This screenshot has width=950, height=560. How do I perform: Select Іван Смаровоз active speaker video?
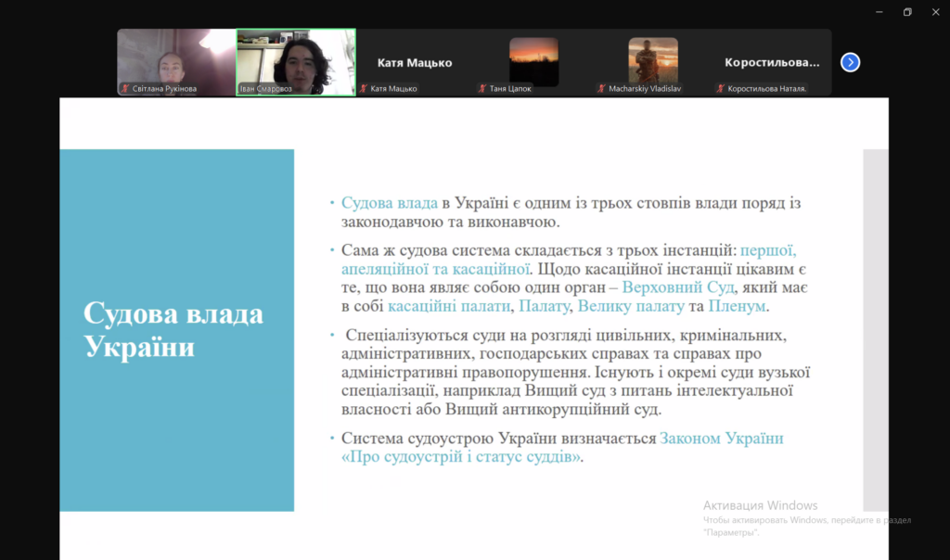coord(296,62)
